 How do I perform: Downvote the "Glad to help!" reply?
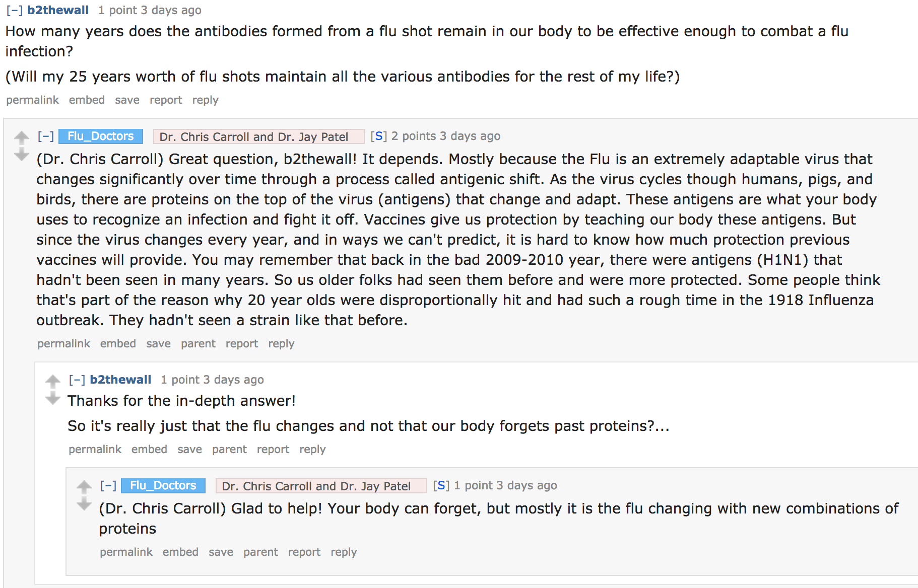coord(84,504)
